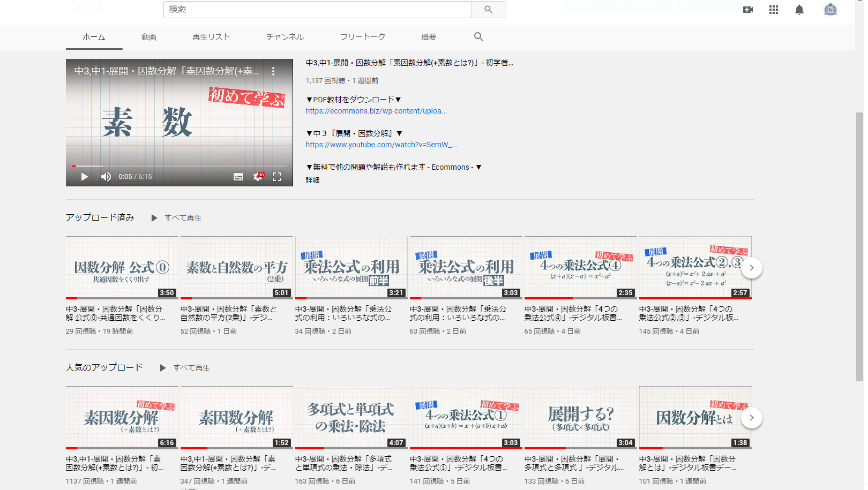Click すべて再生 next to 人気のアップロード

[192, 368]
